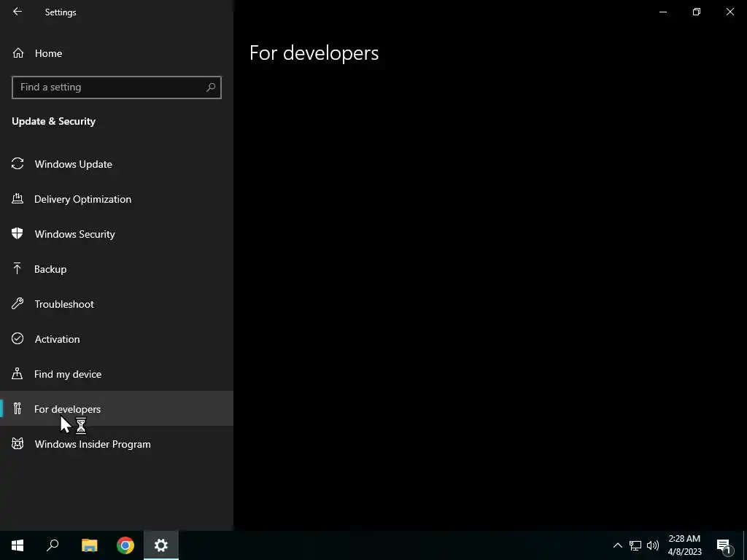Click the Windows Insider Program cat icon
This screenshot has width=747, height=560.
18,444
